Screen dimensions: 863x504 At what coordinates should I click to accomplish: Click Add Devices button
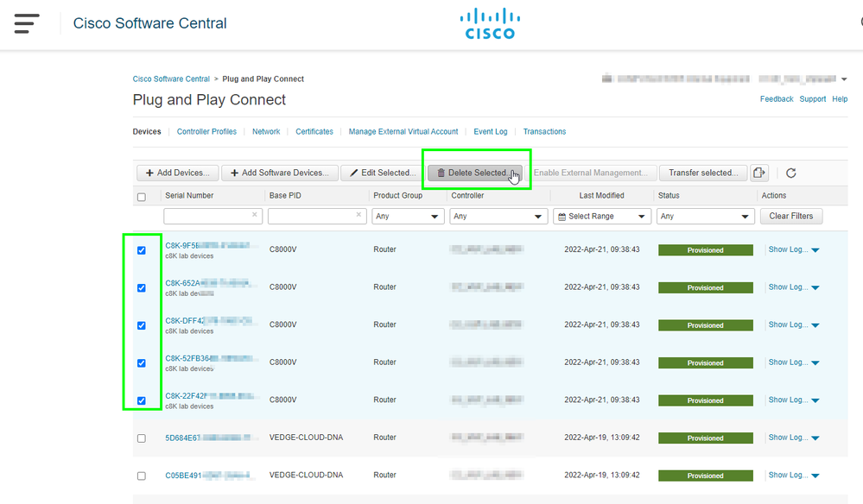click(x=177, y=173)
